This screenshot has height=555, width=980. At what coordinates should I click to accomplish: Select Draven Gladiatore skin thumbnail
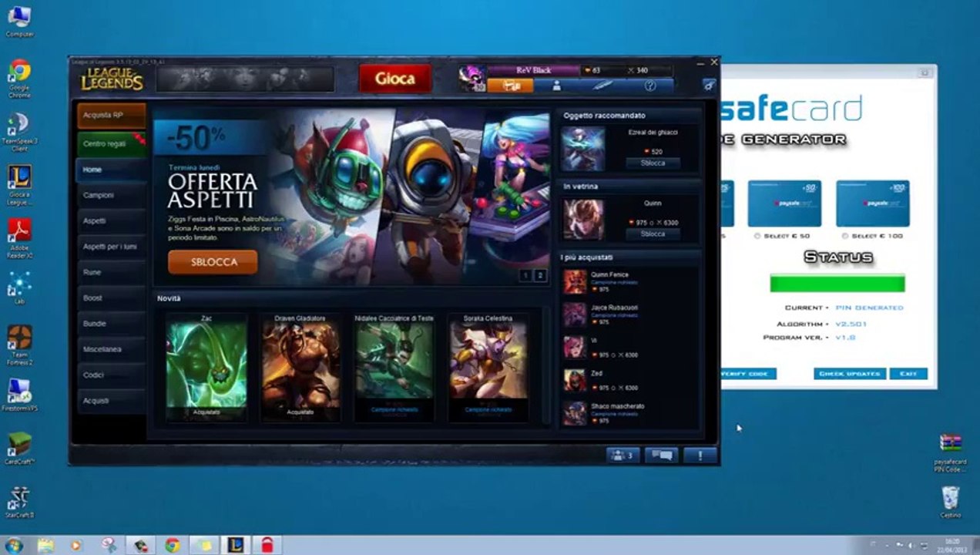coord(300,367)
